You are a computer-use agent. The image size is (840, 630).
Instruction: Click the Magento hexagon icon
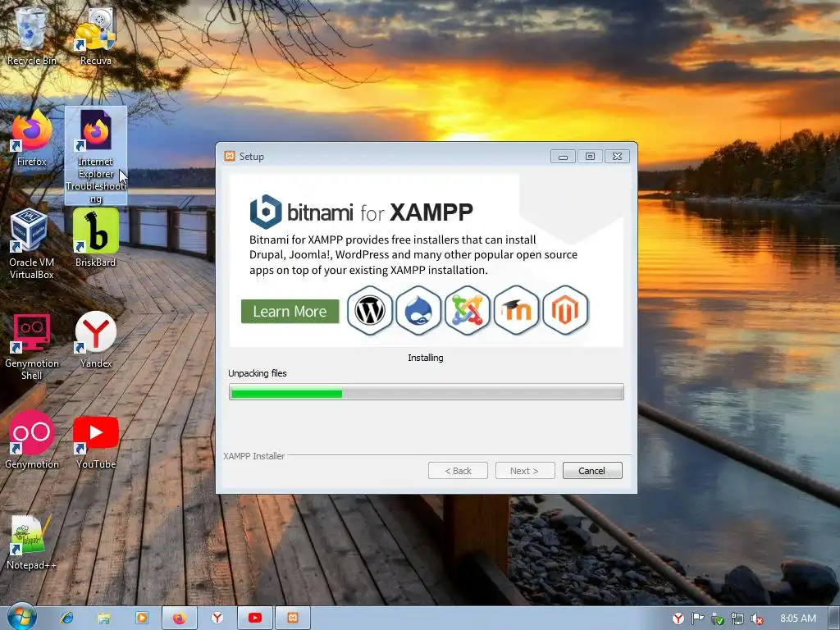[x=565, y=310]
